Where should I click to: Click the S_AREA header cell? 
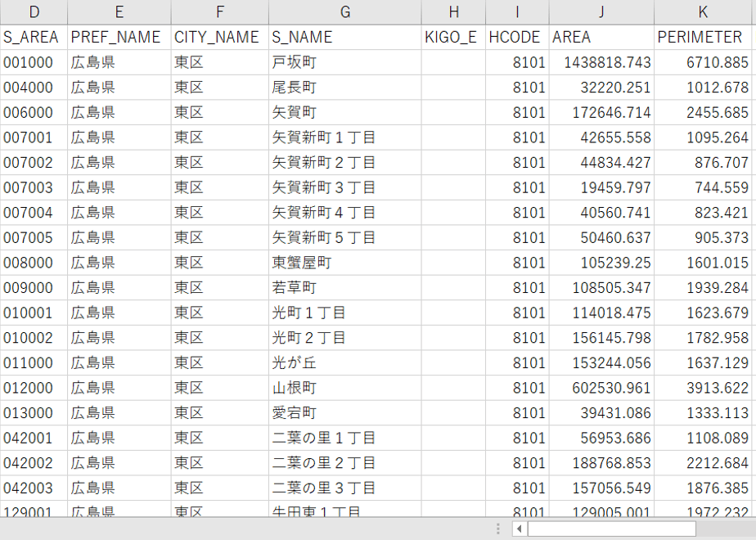pos(34,37)
